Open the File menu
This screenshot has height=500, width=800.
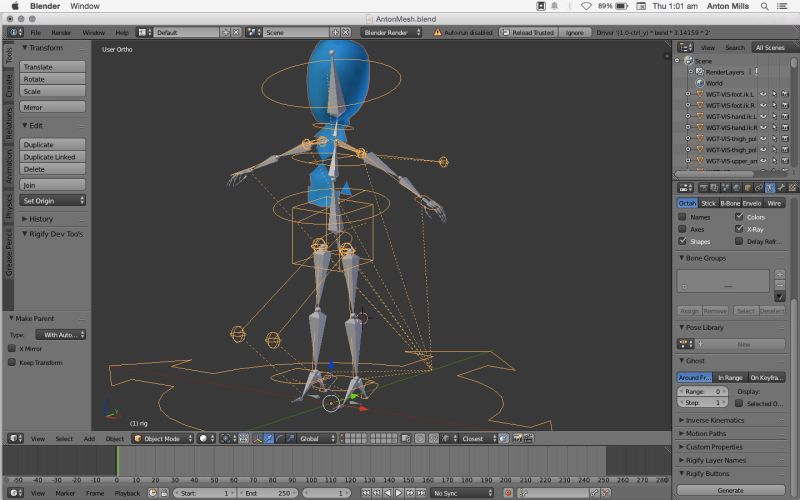36,32
